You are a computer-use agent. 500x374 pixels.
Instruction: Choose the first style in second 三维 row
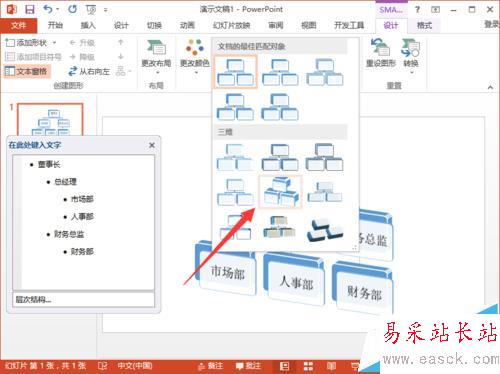(x=235, y=192)
